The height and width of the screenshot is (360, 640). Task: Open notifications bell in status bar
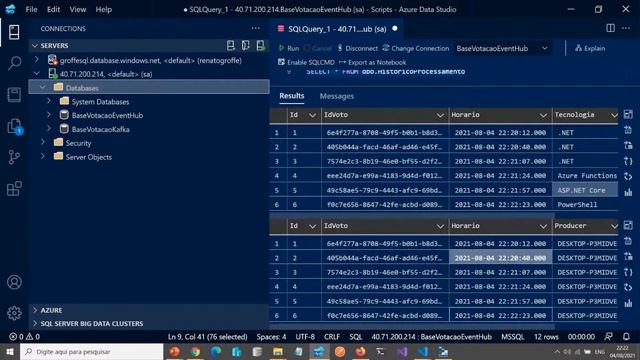point(626,337)
